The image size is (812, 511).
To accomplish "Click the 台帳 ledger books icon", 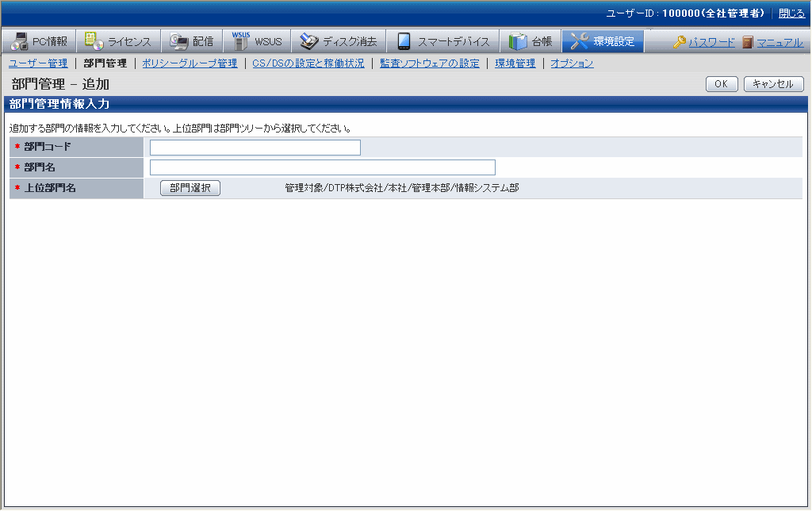I will [517, 41].
